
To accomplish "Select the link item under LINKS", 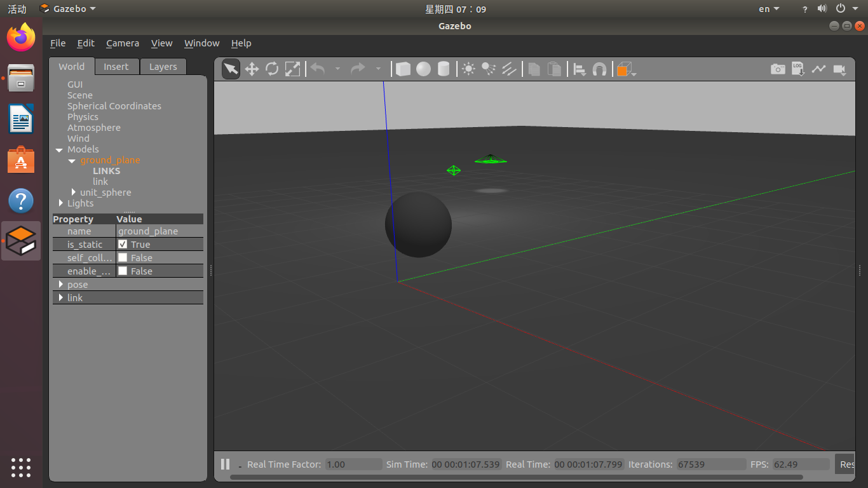I will [x=100, y=182].
